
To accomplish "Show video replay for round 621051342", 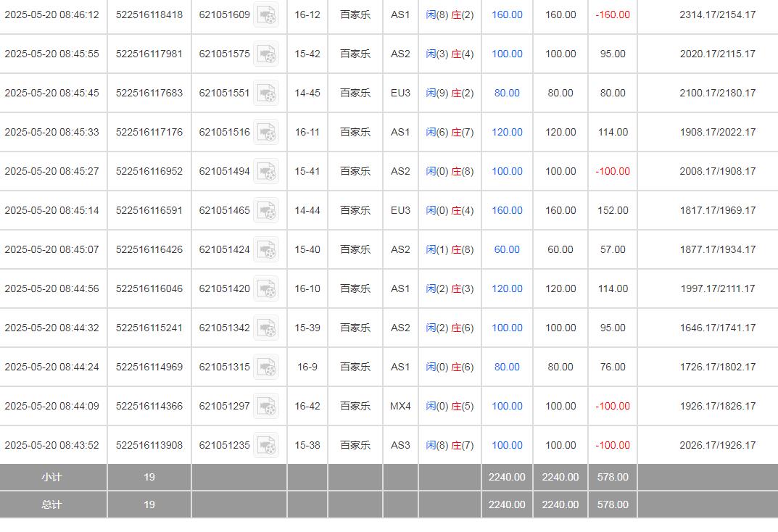I will pos(266,328).
